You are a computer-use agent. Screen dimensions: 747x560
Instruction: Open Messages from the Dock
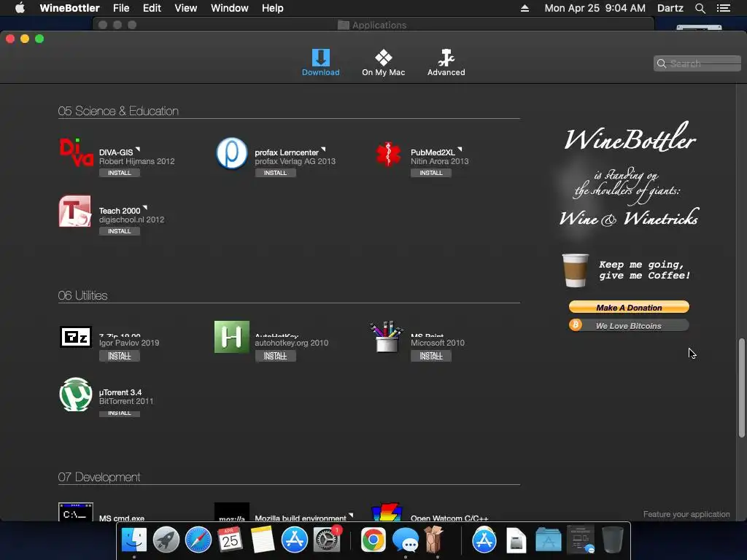click(x=406, y=540)
